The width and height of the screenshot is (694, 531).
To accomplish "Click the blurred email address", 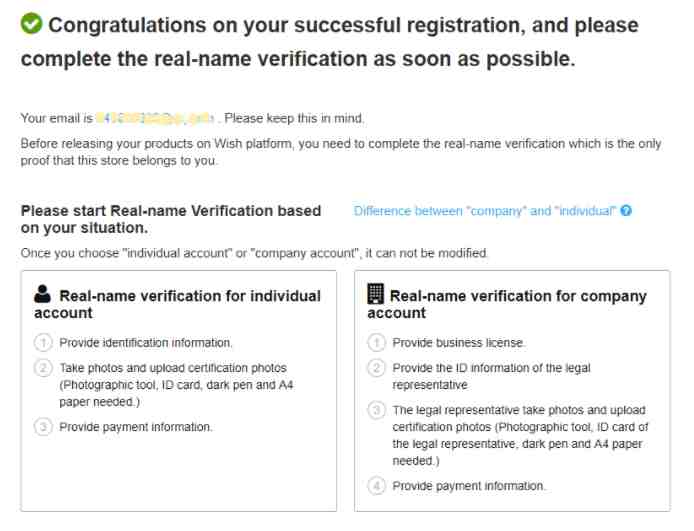I will (x=155, y=118).
